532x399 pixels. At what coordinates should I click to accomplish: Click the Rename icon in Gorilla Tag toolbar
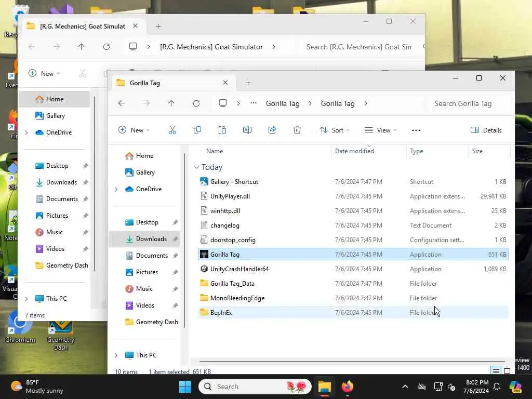point(247,130)
